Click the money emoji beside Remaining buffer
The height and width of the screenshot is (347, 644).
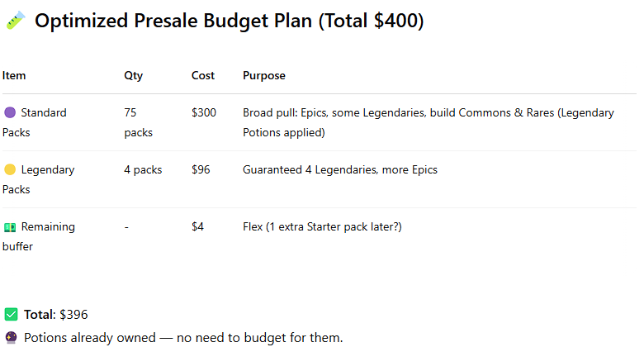(x=10, y=226)
